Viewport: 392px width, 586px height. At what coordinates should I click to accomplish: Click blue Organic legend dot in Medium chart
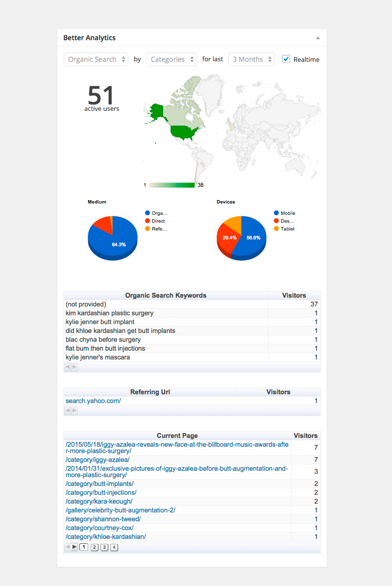147,213
